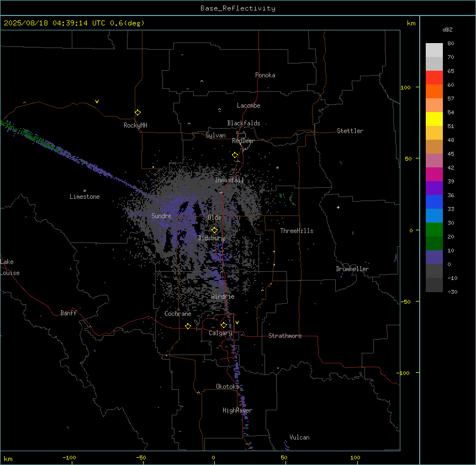Click the Innisfail town label
This screenshot has height=465, width=476.
229,180
